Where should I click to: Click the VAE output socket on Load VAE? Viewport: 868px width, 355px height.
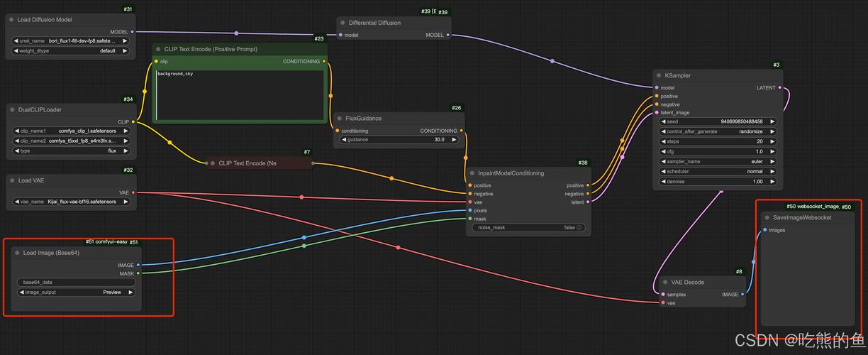coord(133,192)
